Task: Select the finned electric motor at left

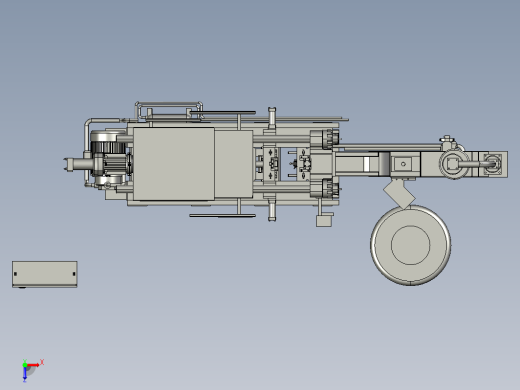Action: coord(110,159)
